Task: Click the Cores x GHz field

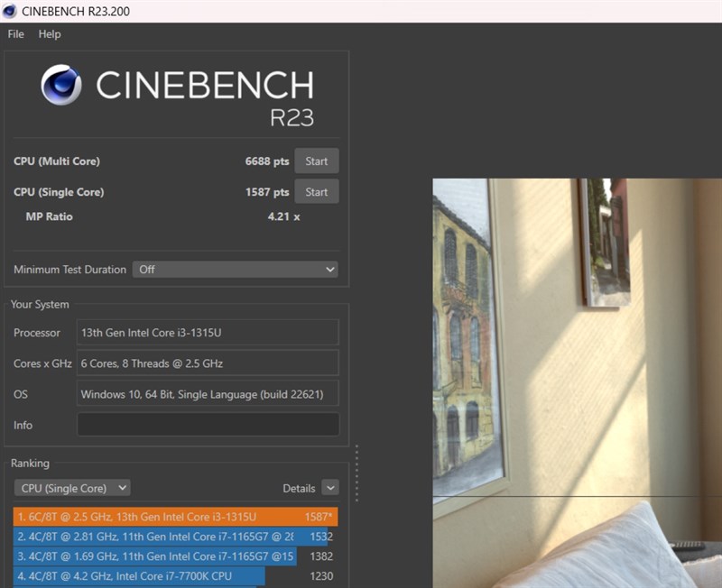Action: (x=208, y=363)
